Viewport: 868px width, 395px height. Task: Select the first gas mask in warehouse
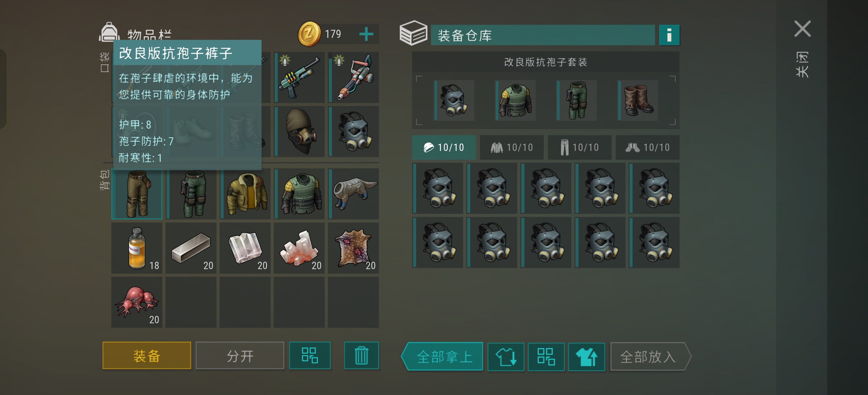[x=438, y=188]
